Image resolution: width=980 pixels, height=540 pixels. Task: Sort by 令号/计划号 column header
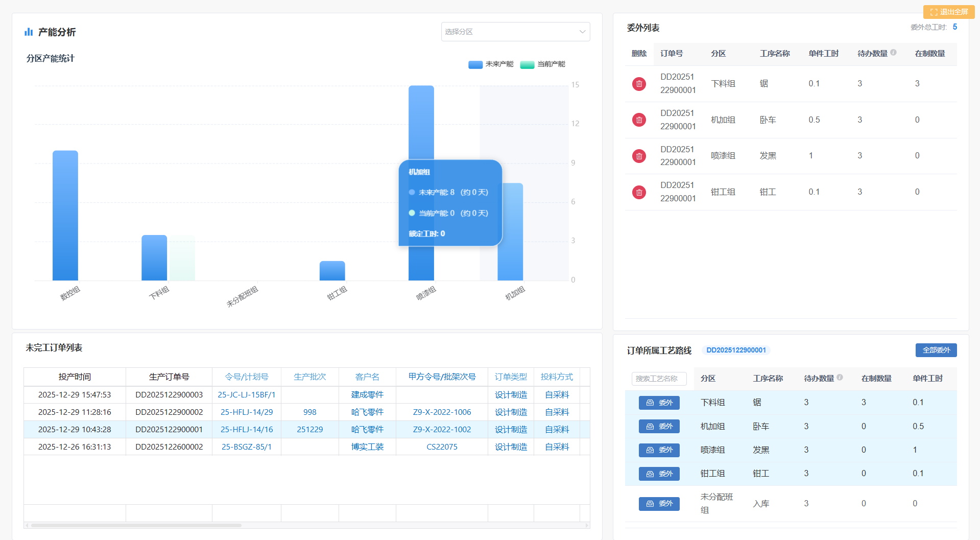[x=246, y=377]
